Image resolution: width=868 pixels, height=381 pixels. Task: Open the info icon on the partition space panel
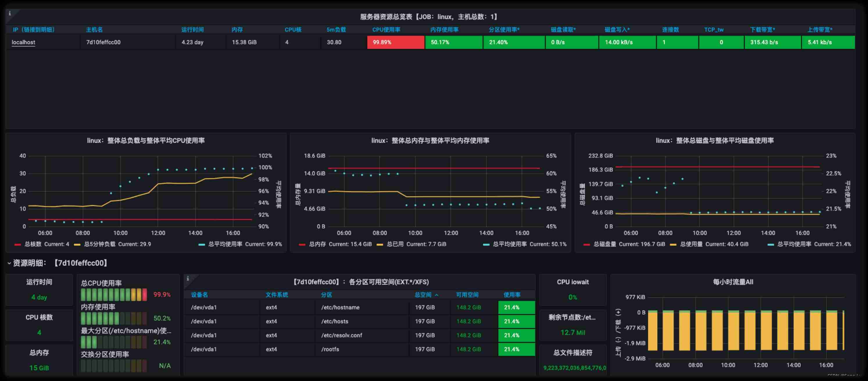pos(188,279)
